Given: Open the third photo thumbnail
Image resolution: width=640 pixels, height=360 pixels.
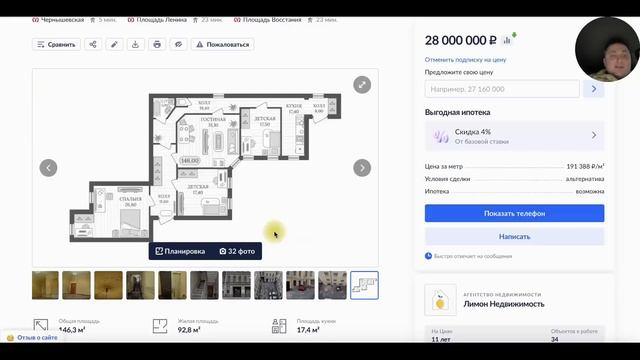Looking at the screenshot, I should tap(108, 285).
